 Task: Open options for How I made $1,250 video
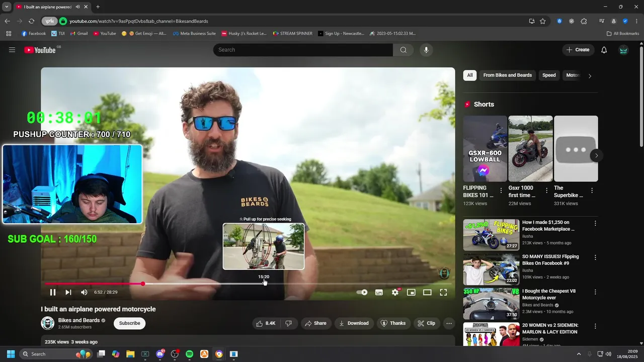(x=595, y=223)
